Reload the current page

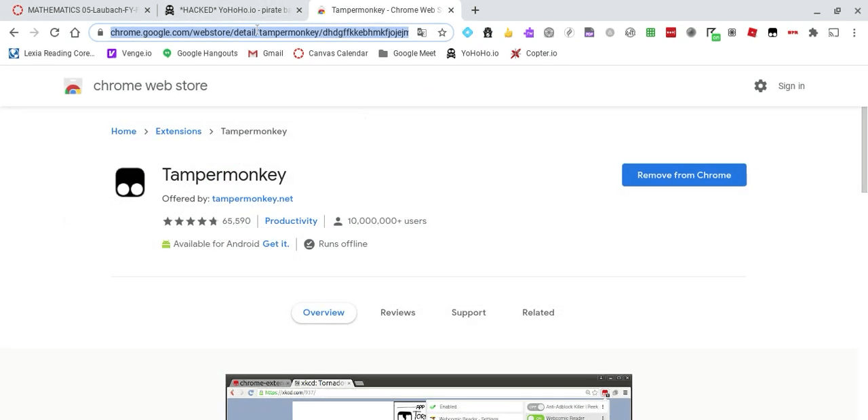(54, 33)
